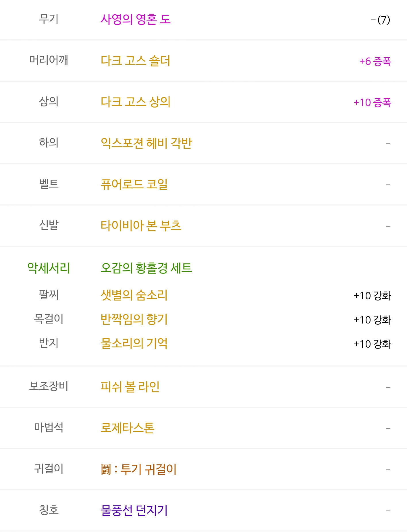Click the 보조장비 slot label
Image resolution: width=407 pixels, height=532 pixels.
[49, 386]
